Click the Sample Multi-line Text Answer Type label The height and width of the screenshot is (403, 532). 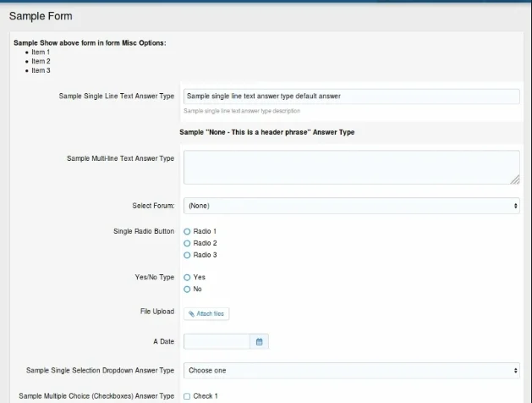pos(120,158)
